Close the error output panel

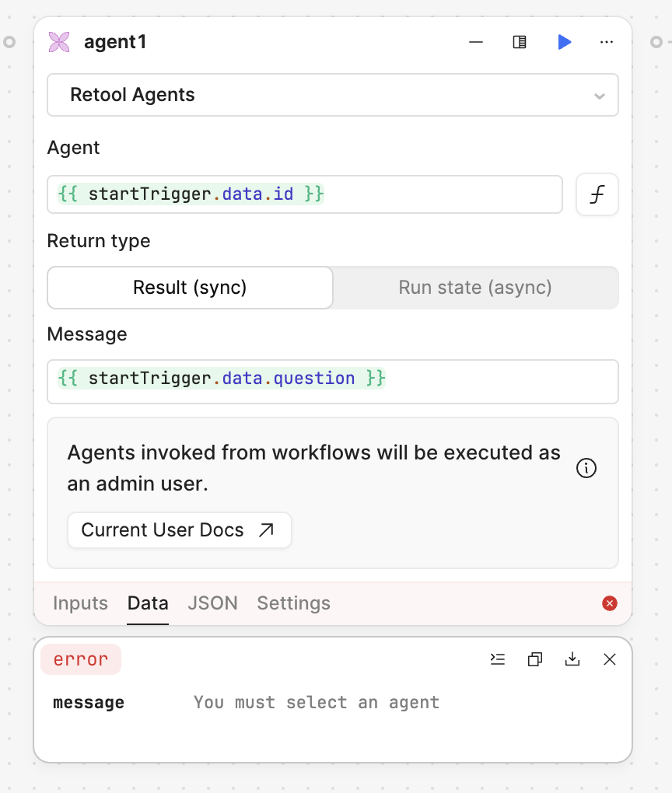coord(610,659)
